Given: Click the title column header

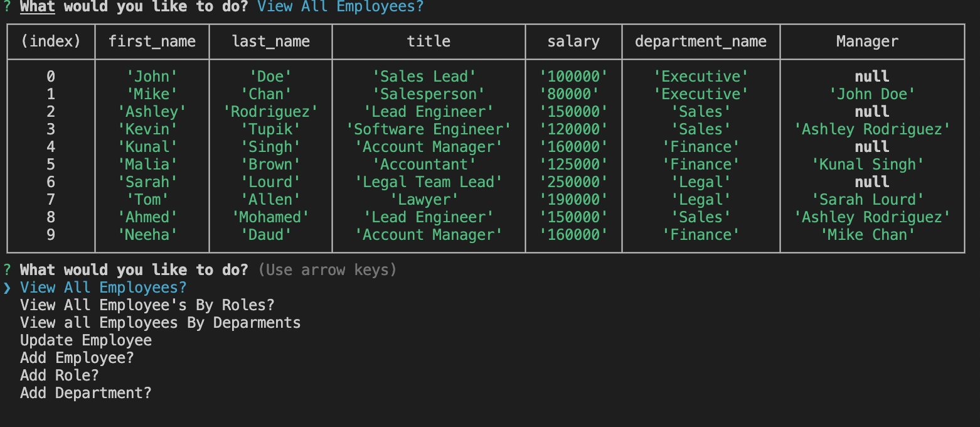Looking at the screenshot, I should coord(429,41).
